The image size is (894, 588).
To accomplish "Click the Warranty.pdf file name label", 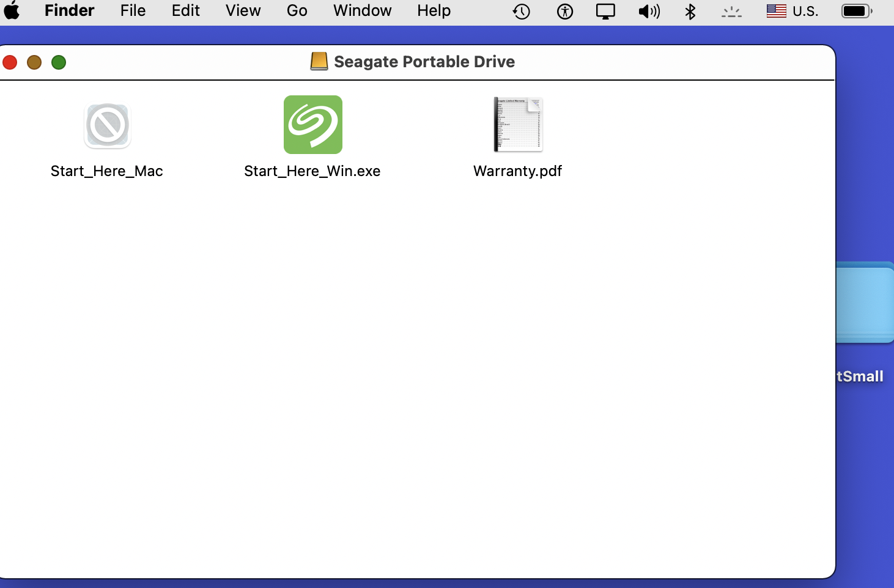I will coord(518,171).
